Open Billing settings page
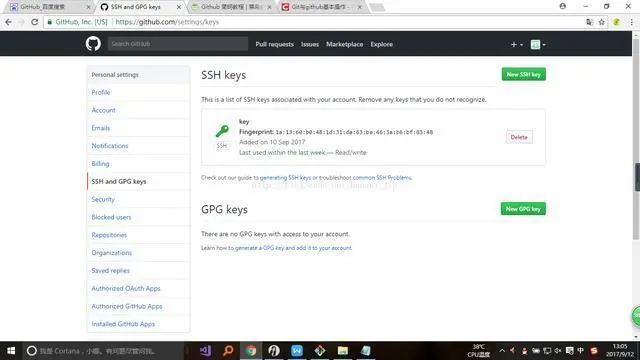 (138, 164)
